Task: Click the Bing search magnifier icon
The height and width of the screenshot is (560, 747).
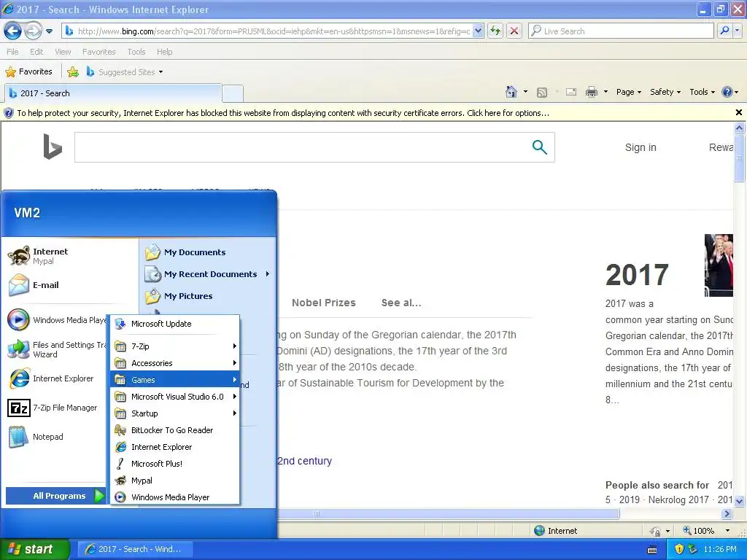Action: point(539,147)
